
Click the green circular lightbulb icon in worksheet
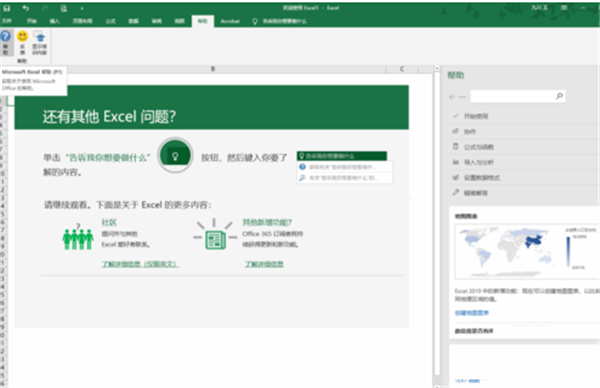point(175,155)
